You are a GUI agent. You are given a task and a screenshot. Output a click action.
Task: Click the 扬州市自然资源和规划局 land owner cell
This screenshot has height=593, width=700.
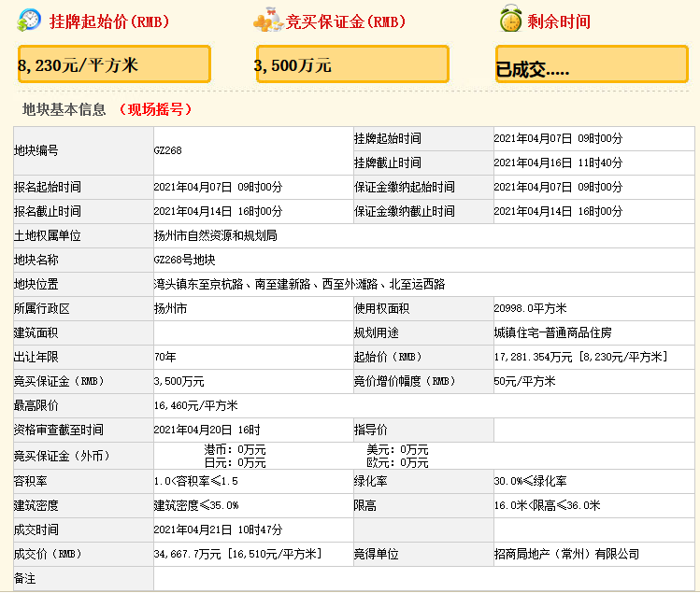click(x=215, y=235)
